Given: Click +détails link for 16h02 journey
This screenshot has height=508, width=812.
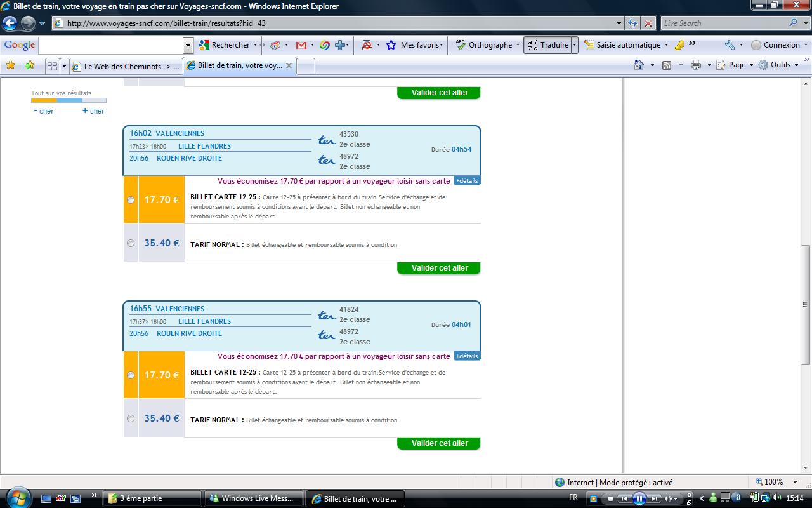Looking at the screenshot, I should click(x=467, y=181).
